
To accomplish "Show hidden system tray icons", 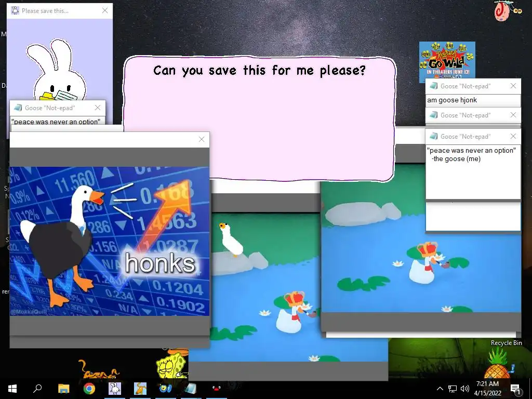I will coord(440,389).
